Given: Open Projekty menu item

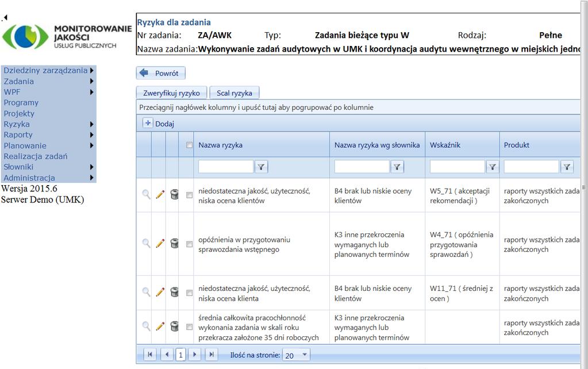Looking at the screenshot, I should tap(19, 113).
